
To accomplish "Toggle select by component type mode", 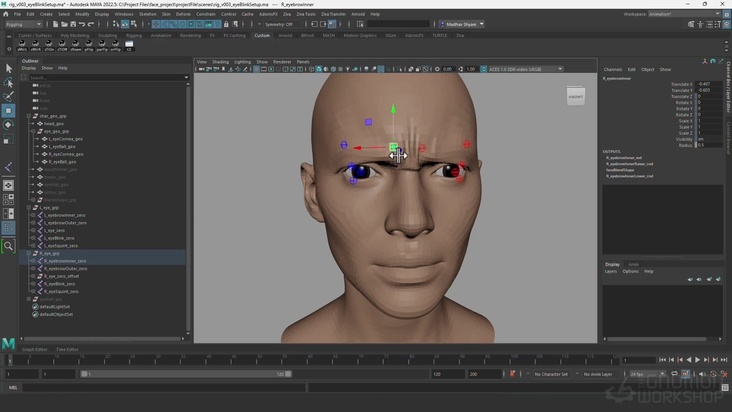I will click(x=134, y=24).
